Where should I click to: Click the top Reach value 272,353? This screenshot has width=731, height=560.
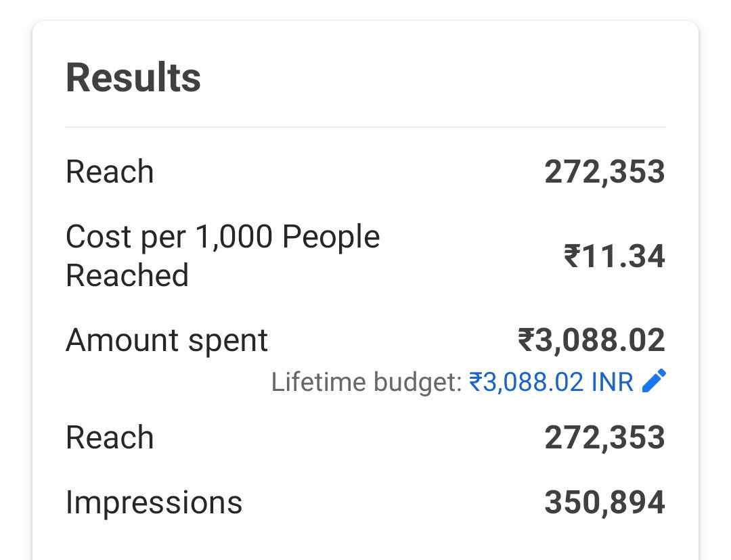pos(604,172)
